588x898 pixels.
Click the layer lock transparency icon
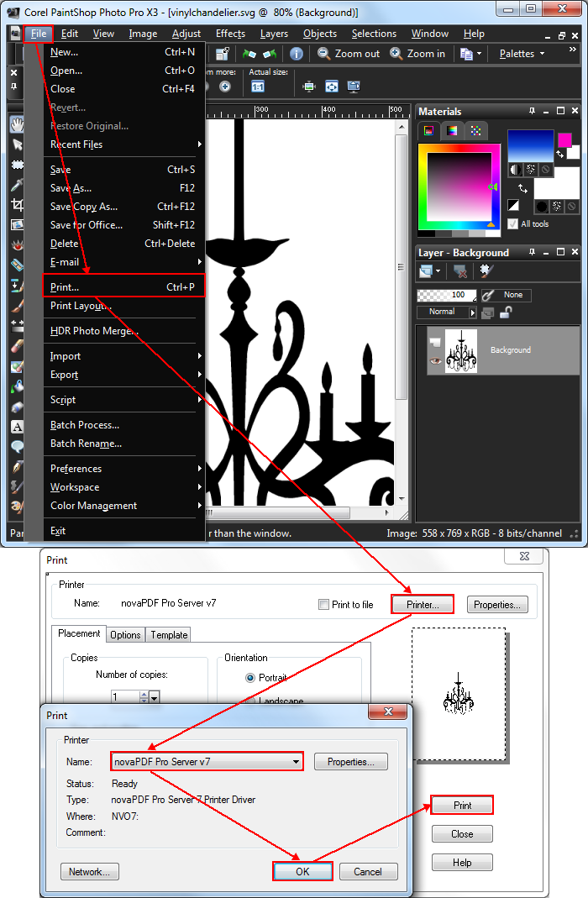tap(506, 312)
